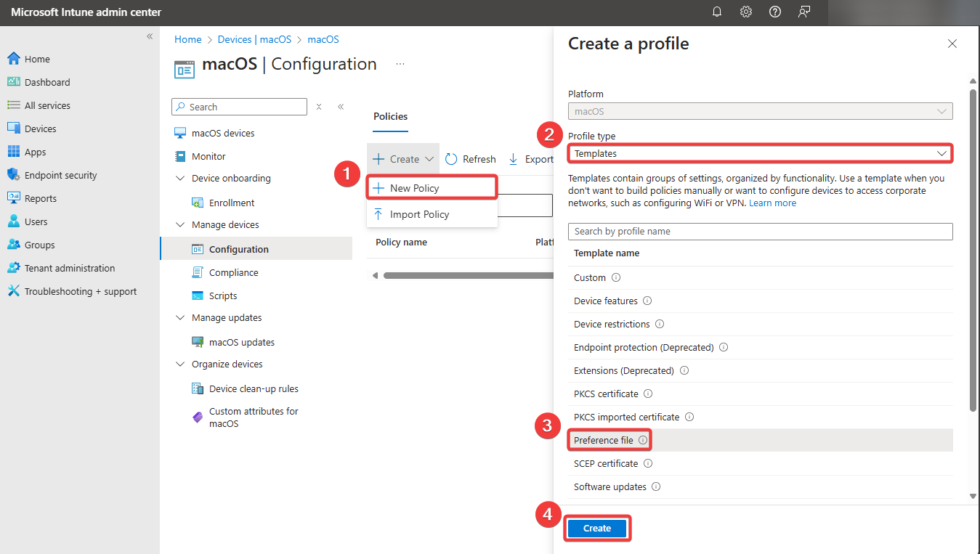Click the feedback person icon in header

pyautogui.click(x=804, y=12)
